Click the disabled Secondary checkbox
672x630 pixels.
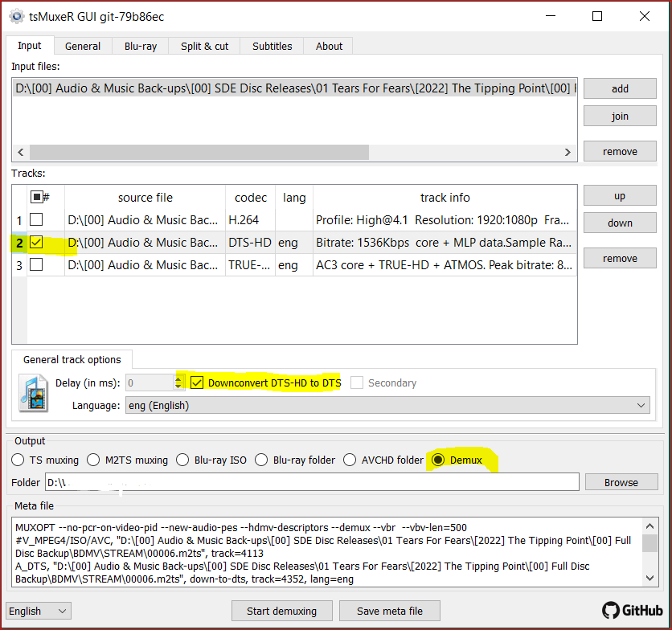[x=357, y=382]
